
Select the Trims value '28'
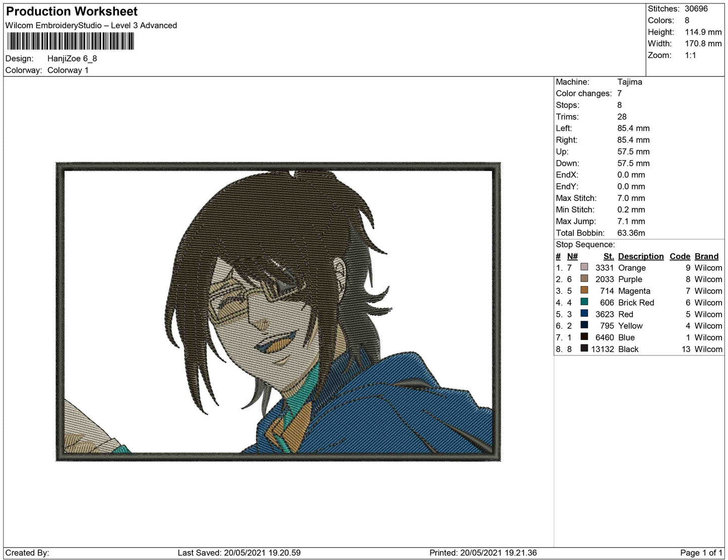point(622,116)
